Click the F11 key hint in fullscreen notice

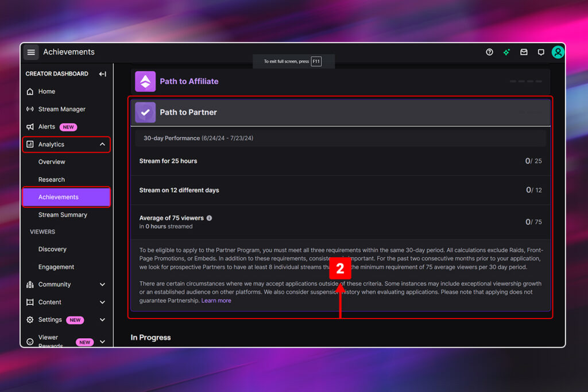316,61
